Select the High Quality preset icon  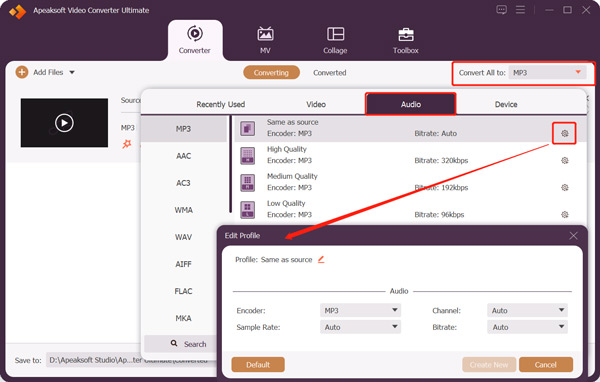tap(248, 155)
